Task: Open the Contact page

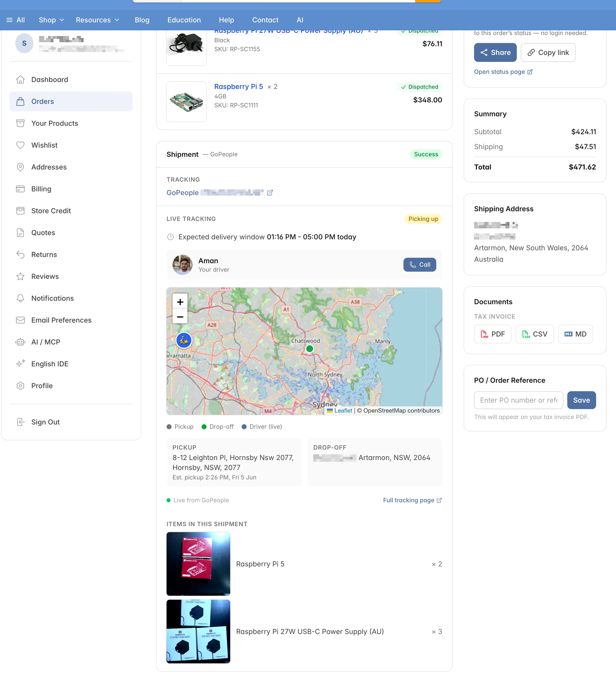Action: click(265, 20)
